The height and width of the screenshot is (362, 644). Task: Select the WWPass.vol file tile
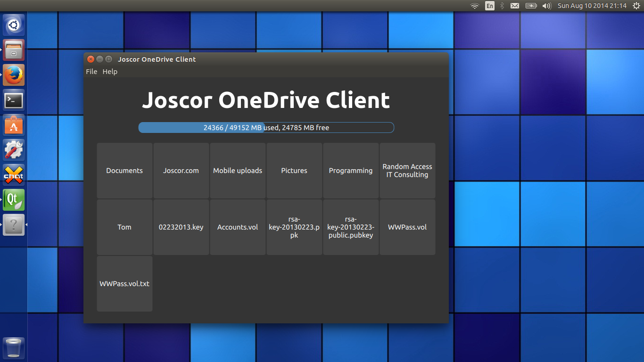pos(407,227)
